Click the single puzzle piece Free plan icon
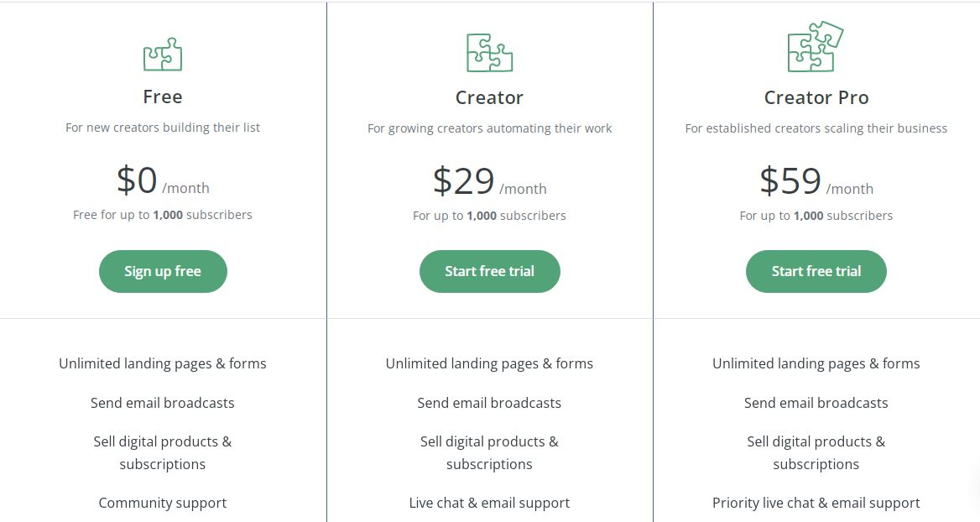 [x=163, y=55]
